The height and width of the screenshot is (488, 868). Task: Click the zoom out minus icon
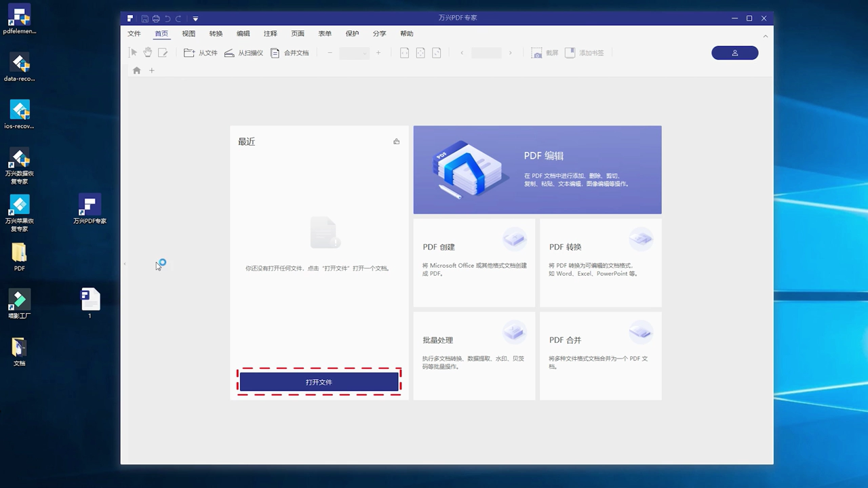[x=330, y=53]
